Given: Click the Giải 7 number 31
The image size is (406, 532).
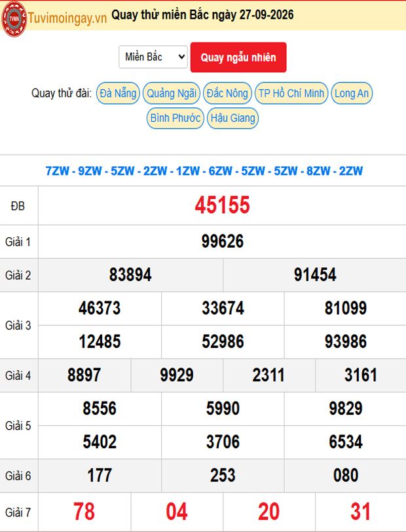Looking at the screenshot, I should click(361, 511).
